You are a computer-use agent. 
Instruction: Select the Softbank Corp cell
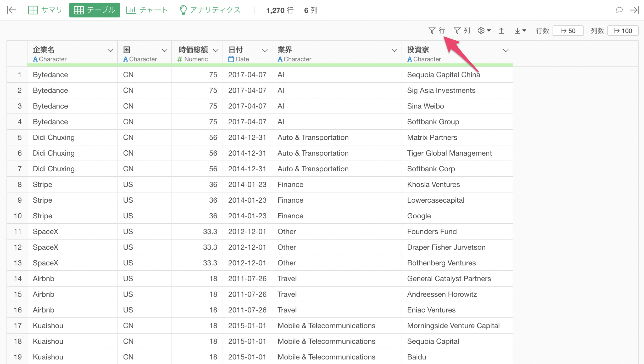[457, 169]
